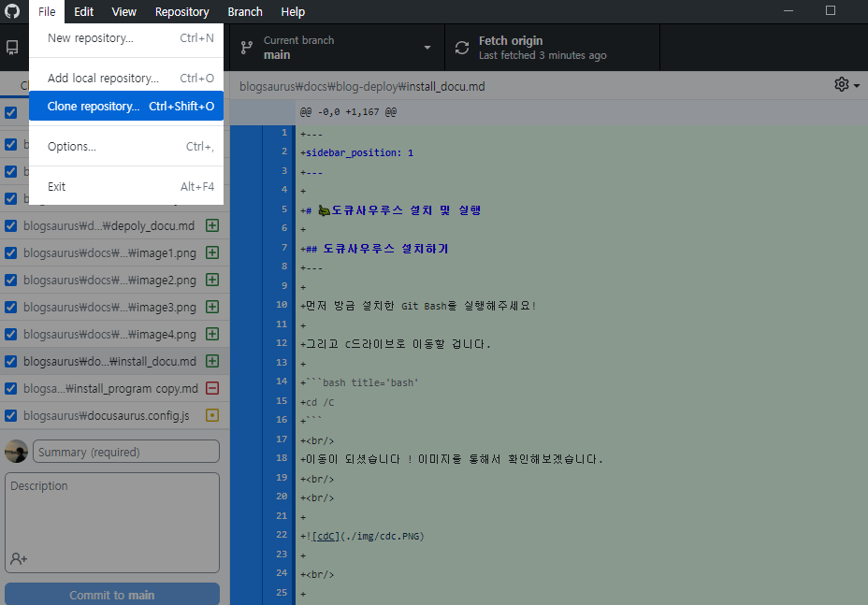Select line number 25 in diff gutter
This screenshot has width=868, height=605.
(282, 592)
